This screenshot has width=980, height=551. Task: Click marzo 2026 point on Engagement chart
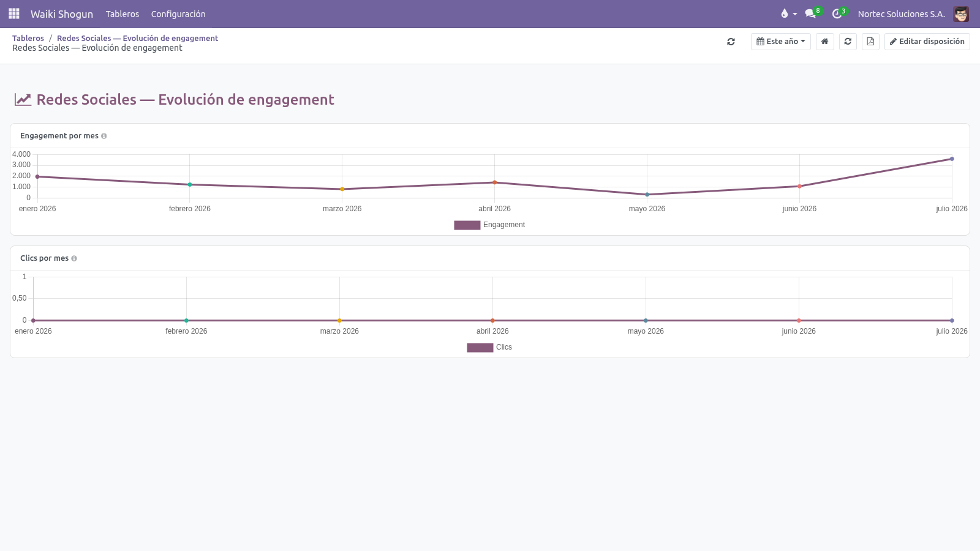[342, 189]
